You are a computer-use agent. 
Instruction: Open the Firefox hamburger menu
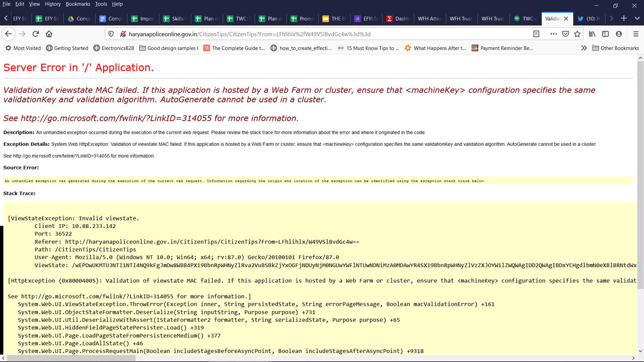[635, 34]
